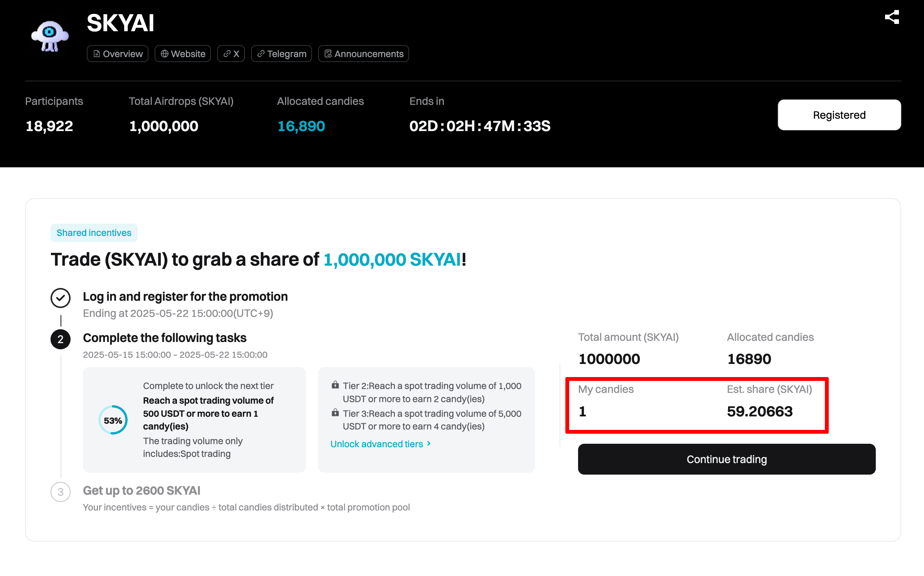924x576 pixels.
Task: Open the Announcements link
Action: pos(364,54)
